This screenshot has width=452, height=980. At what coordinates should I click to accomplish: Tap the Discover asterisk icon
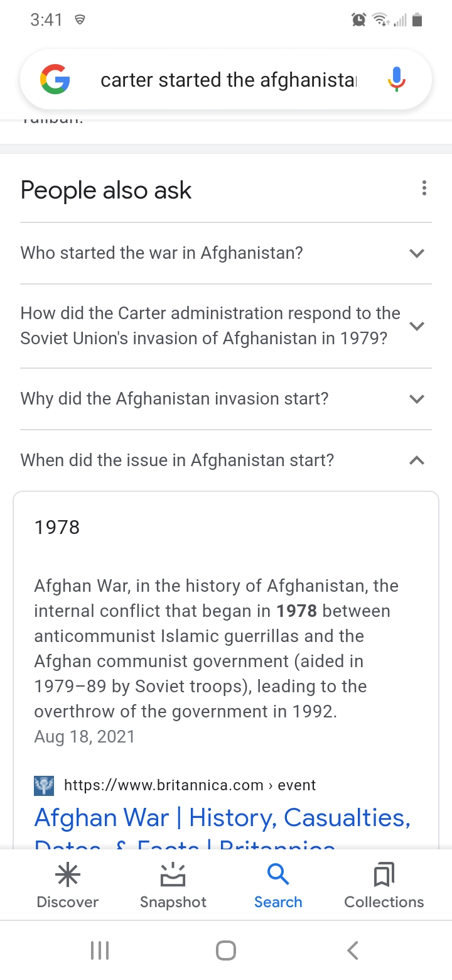(68, 874)
